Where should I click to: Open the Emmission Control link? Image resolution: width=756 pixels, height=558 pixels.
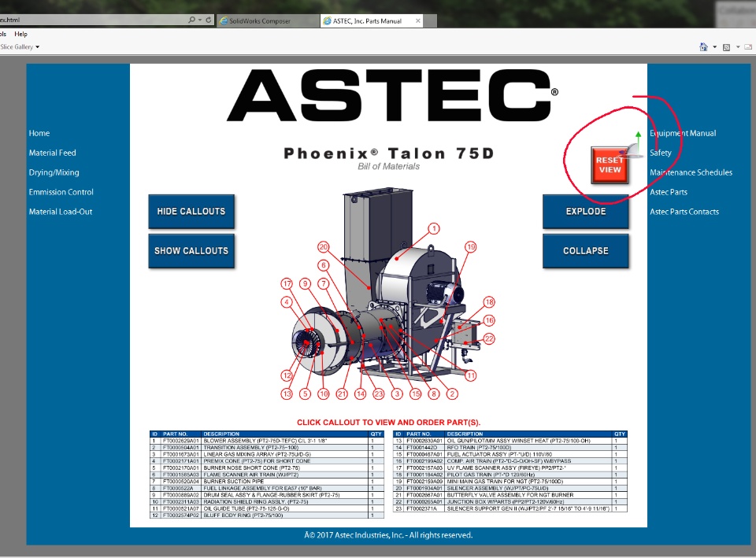(x=61, y=192)
